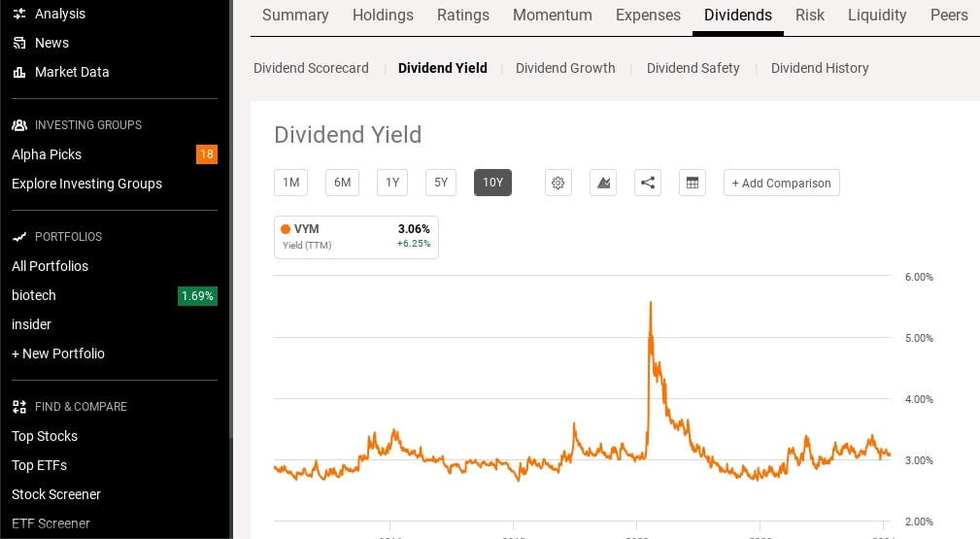Create a new portfolio via + New Portfolio
Image resolution: width=980 pixels, height=539 pixels.
58,354
